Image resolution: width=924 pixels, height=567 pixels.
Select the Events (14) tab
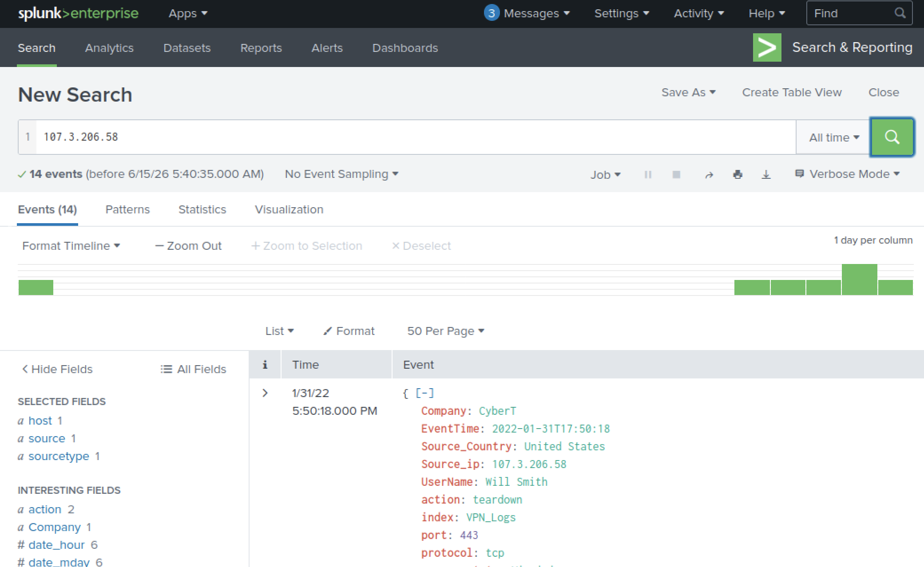48,209
